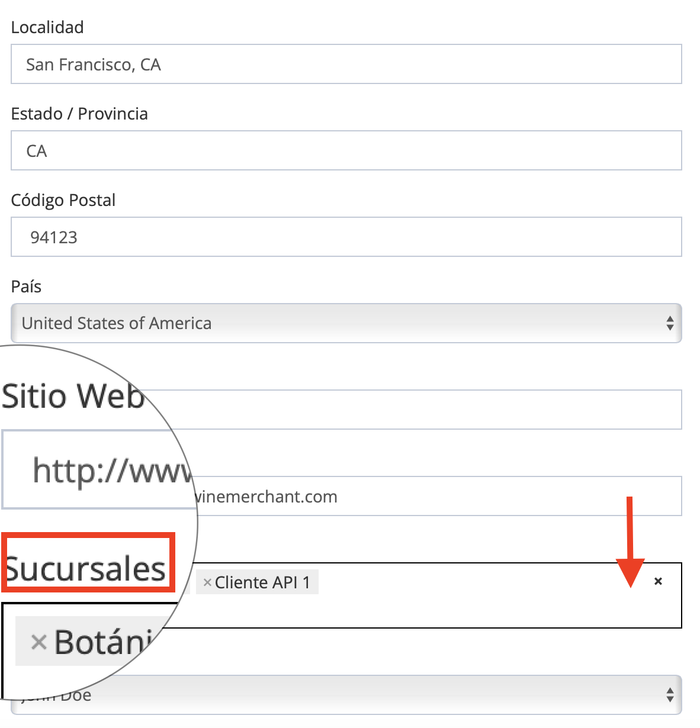This screenshot has width=700, height=728.
Task: Edit the Código Postal field
Action: click(x=346, y=237)
